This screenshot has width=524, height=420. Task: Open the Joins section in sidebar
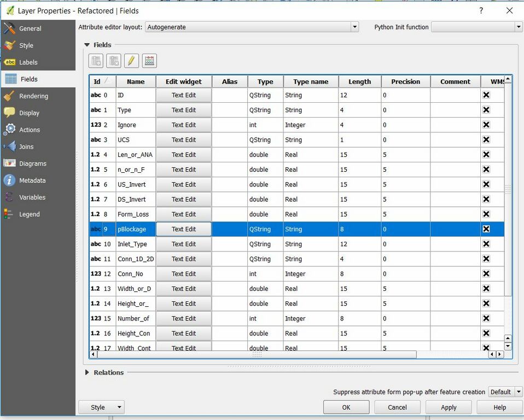click(26, 147)
